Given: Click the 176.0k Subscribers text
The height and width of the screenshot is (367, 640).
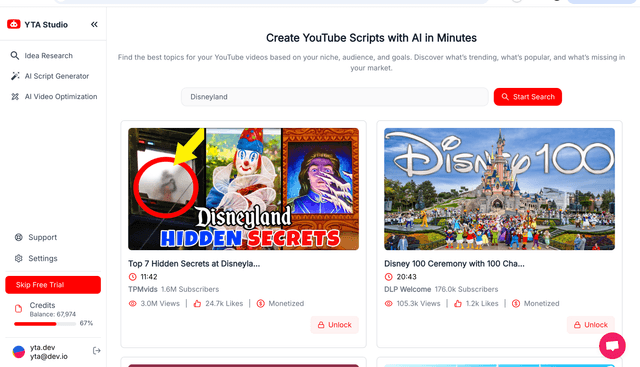Looking at the screenshot, I should pos(467,289).
